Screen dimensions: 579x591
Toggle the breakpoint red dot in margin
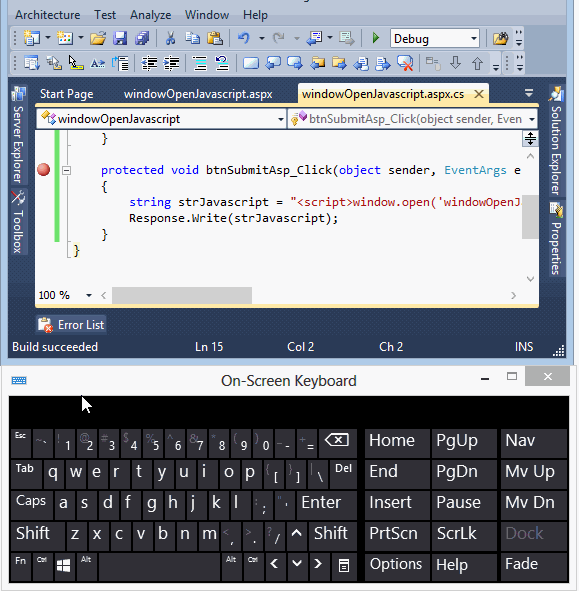pos(44,170)
